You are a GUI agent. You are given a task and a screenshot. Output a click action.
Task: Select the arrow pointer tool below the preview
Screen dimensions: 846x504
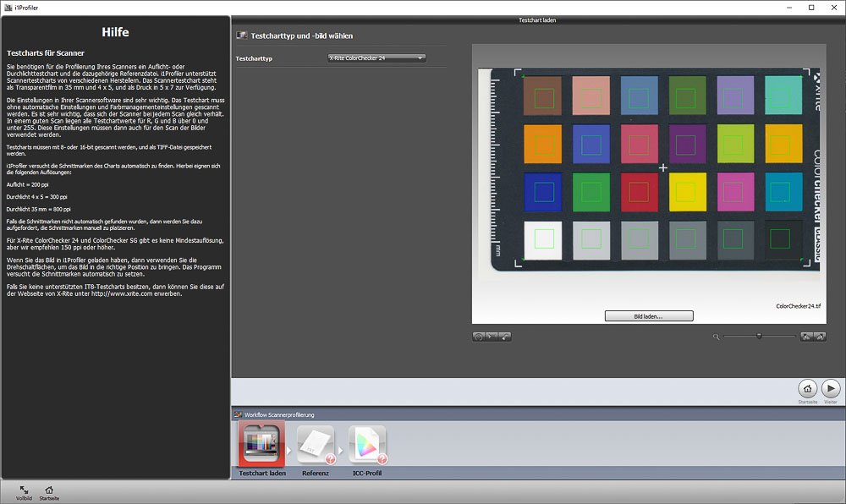click(x=492, y=337)
